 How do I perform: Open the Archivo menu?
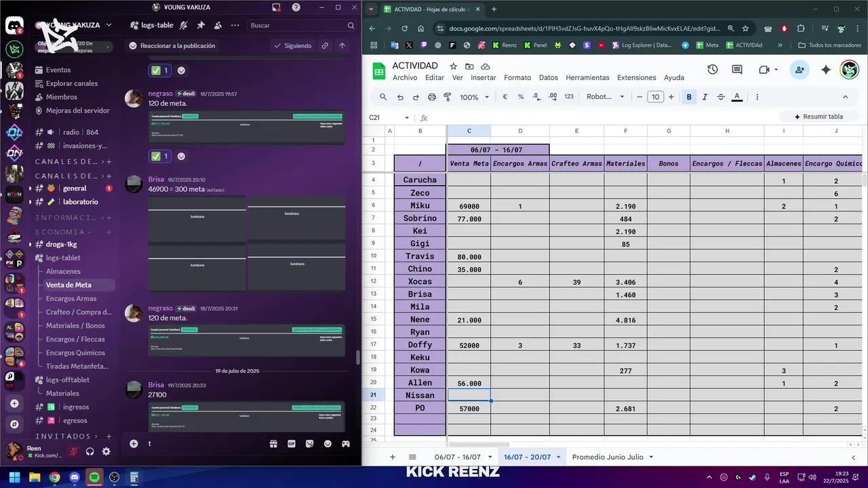[x=405, y=78]
